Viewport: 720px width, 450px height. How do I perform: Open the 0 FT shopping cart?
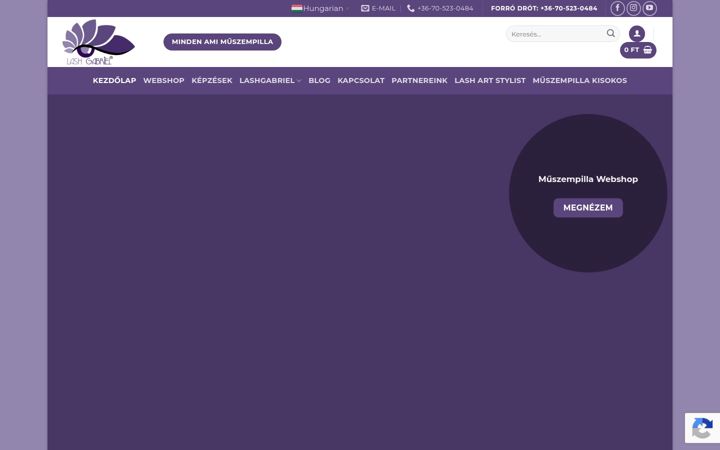coord(638,50)
